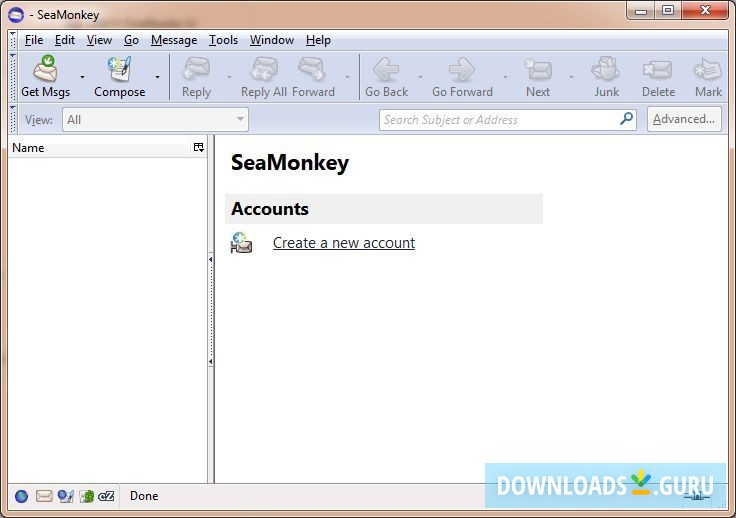The height and width of the screenshot is (518, 736).
Task: Open ChatZilla from the status bar icon
Action: (107, 496)
